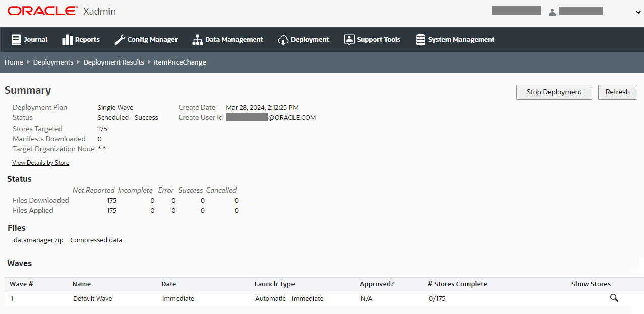Viewport: 644px width, 314px height.
Task: Open Config Manager via the wrench icon
Action: 120,39
